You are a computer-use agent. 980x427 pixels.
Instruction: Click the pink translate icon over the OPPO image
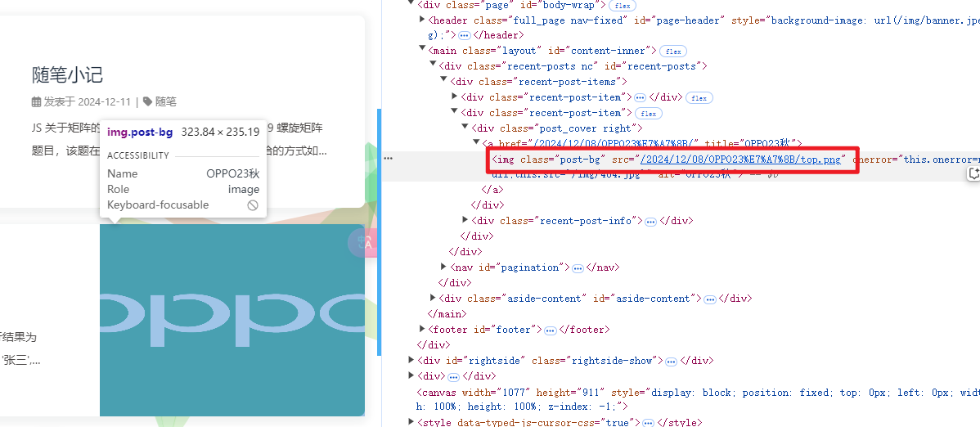(363, 243)
